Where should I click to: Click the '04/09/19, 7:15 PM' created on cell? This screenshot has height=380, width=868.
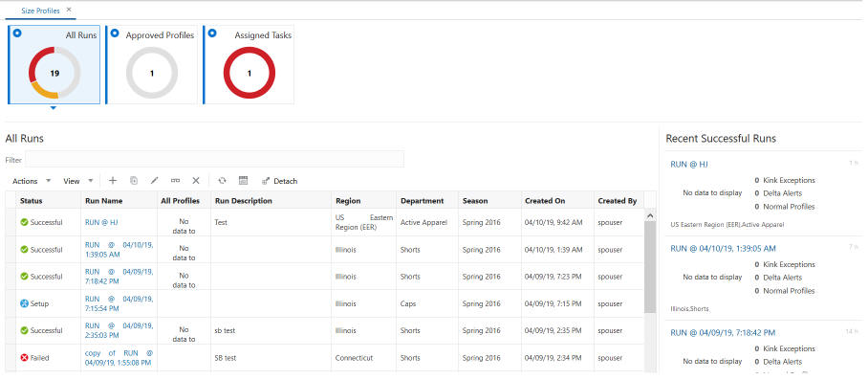pos(553,303)
